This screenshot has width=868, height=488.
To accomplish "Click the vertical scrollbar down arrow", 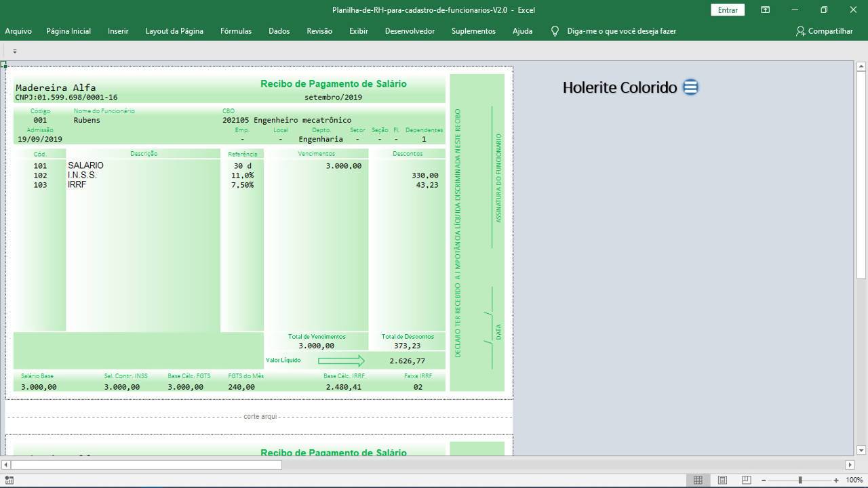I will click(x=861, y=450).
